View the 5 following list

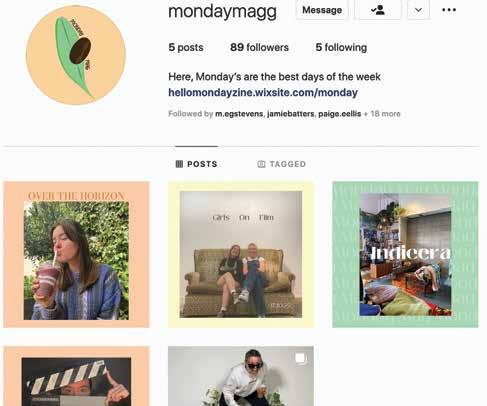click(x=341, y=47)
